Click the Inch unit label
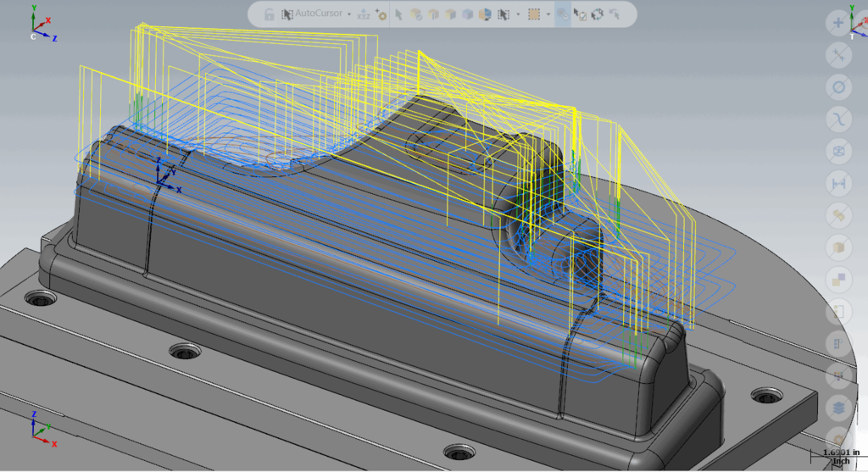868x472 pixels. tap(841, 460)
